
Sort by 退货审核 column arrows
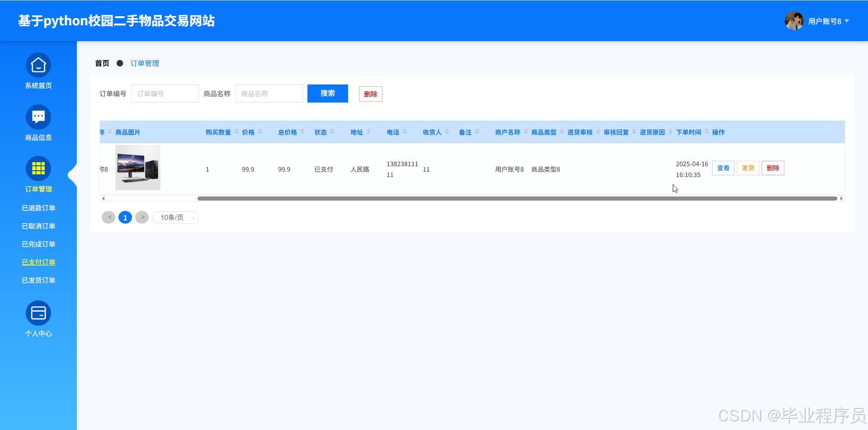coord(598,131)
